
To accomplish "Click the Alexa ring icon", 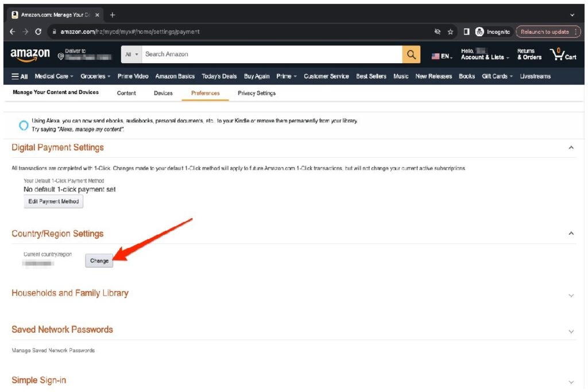I will tap(23, 125).
